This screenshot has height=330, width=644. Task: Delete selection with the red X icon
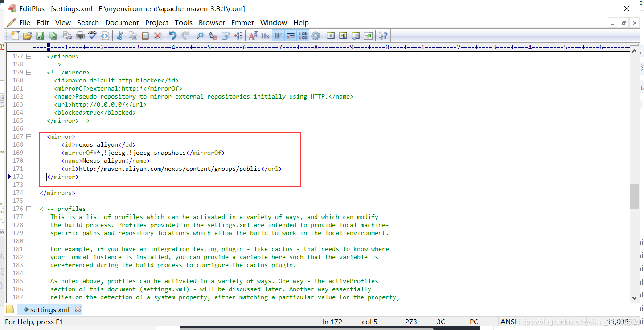click(x=158, y=36)
